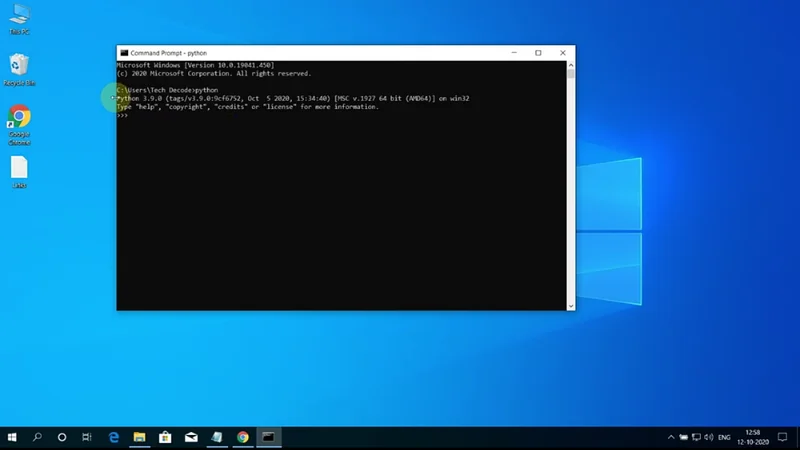Open File Explorer from the taskbar
800x450 pixels.
[x=140, y=437]
